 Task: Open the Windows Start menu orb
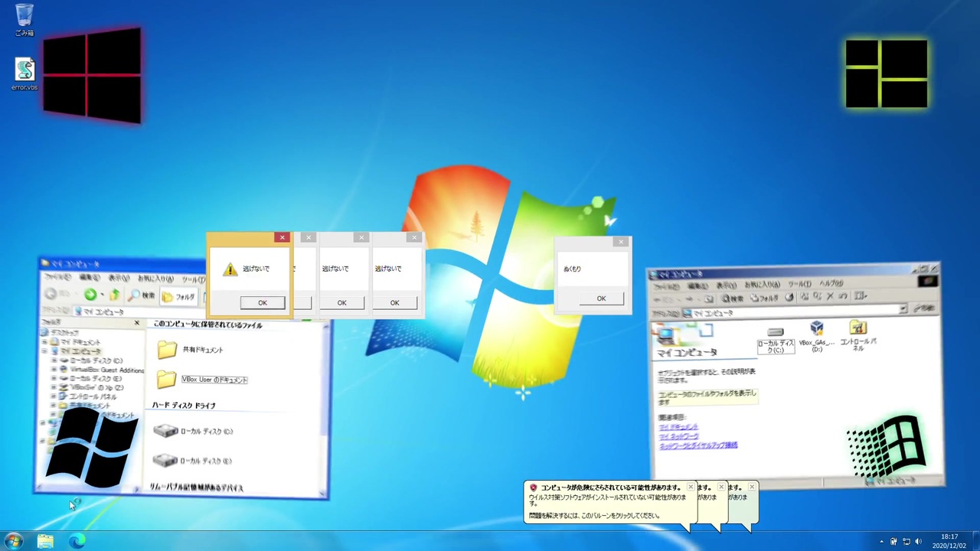tap(13, 541)
